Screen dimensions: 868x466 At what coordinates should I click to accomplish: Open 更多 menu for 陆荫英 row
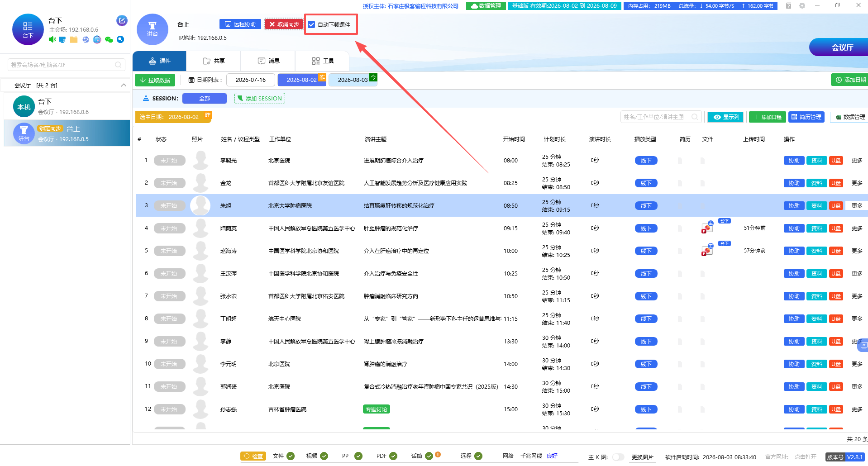[x=857, y=228]
